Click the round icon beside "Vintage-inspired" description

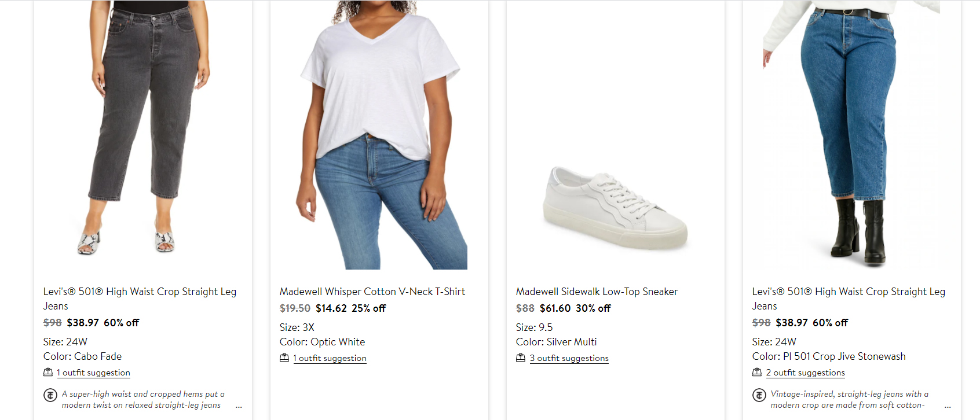click(x=759, y=395)
